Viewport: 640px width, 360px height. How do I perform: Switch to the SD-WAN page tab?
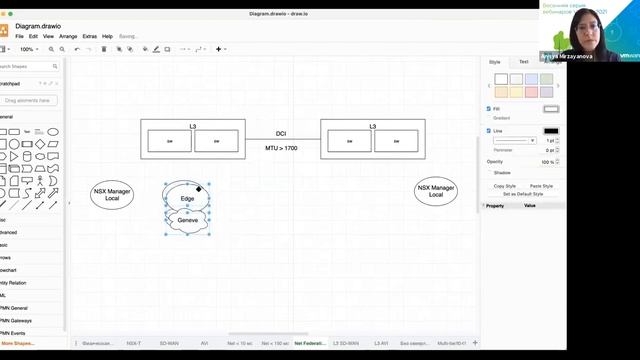[x=169, y=343]
